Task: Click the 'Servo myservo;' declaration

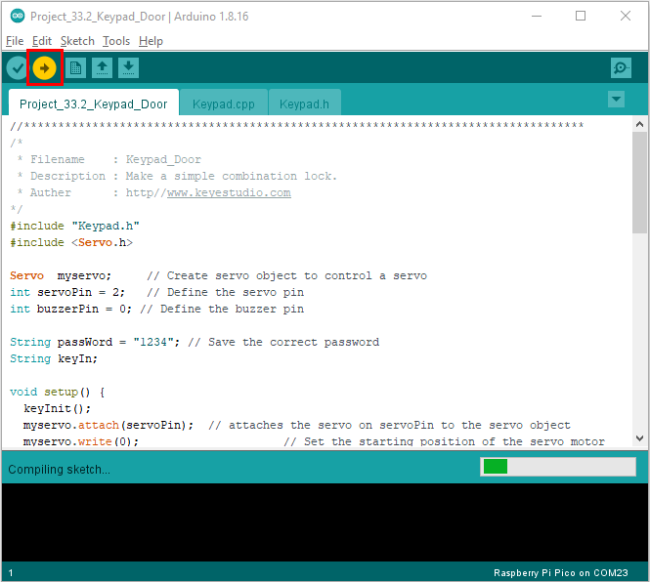Action: [61, 276]
